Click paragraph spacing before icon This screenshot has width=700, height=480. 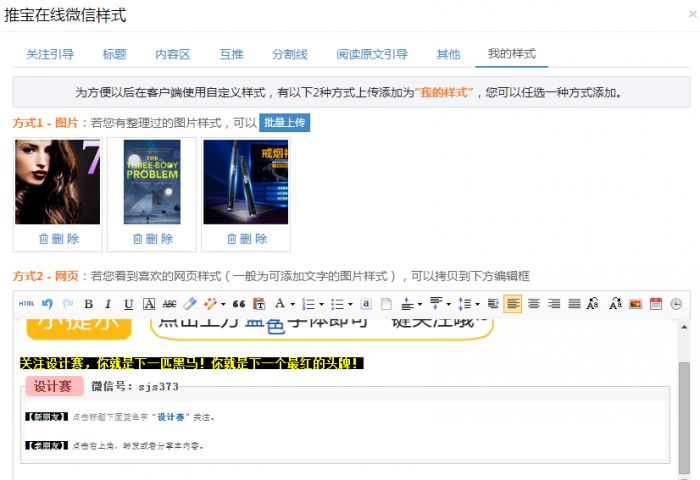[407, 304]
